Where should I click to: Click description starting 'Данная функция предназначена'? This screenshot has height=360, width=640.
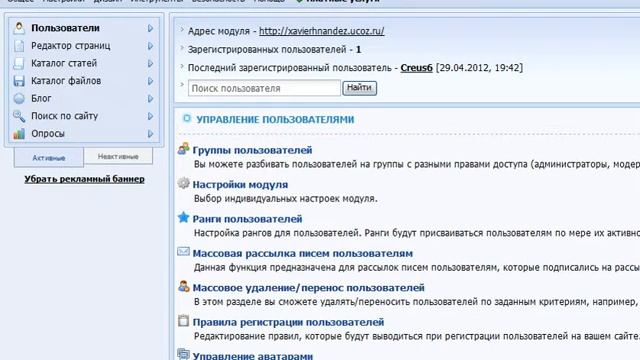coord(417,267)
